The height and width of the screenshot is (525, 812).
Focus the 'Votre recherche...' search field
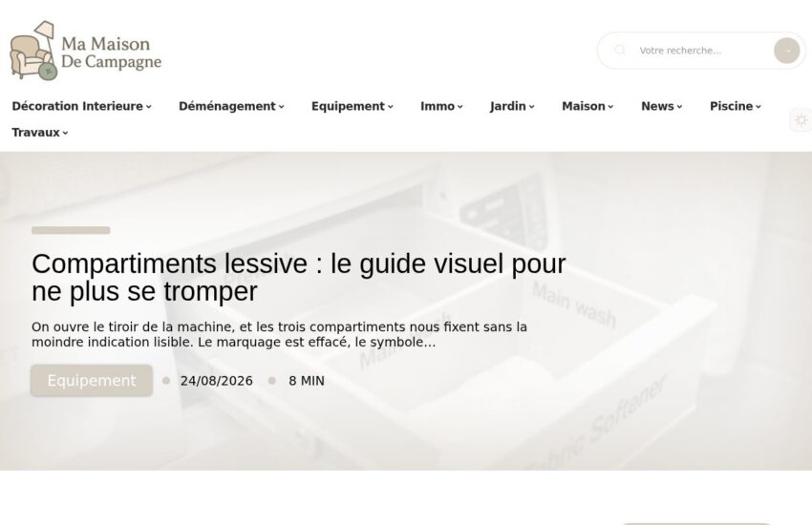click(x=702, y=51)
